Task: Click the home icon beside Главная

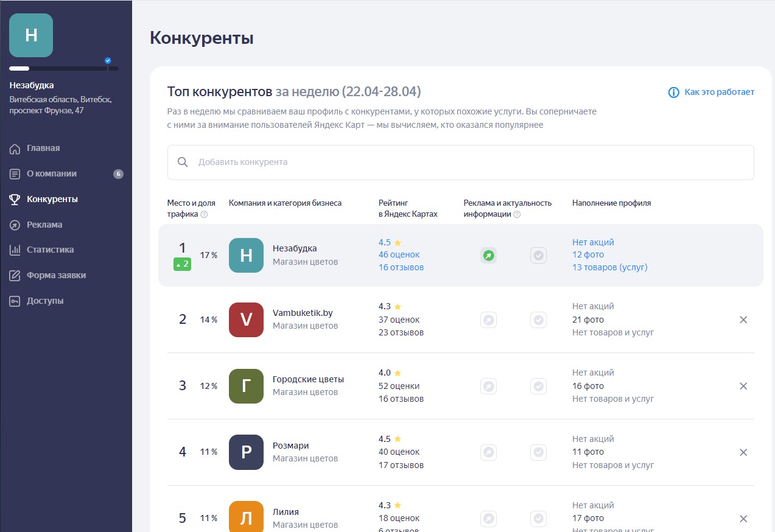Action: [x=15, y=149]
